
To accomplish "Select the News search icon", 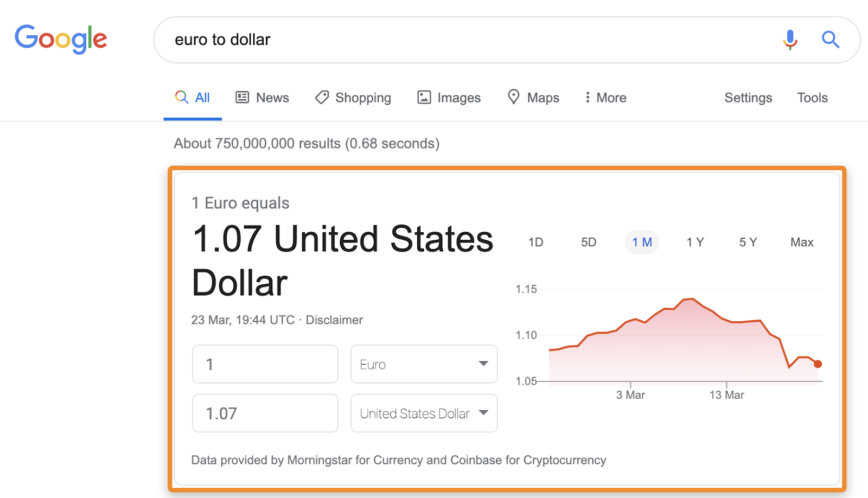I will [x=243, y=97].
